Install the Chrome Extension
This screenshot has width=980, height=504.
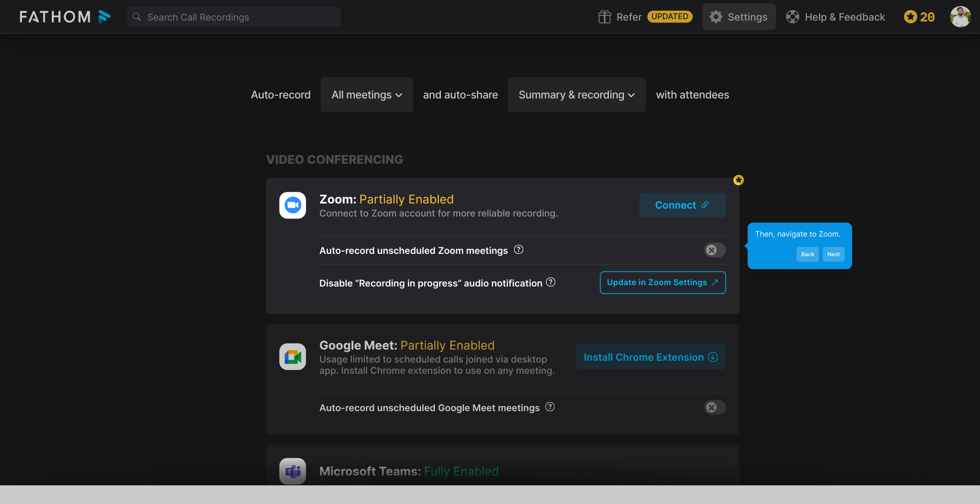[651, 357]
